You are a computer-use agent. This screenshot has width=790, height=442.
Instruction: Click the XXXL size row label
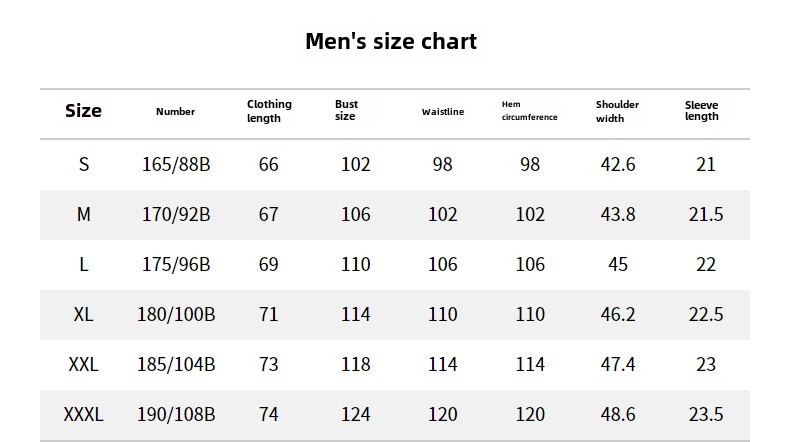(84, 414)
